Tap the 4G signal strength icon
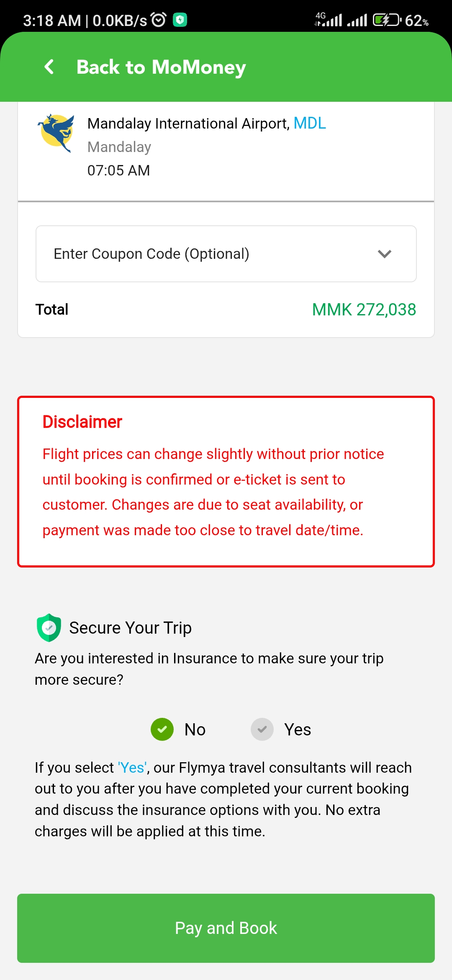Viewport: 452px width, 980px height. click(x=329, y=19)
